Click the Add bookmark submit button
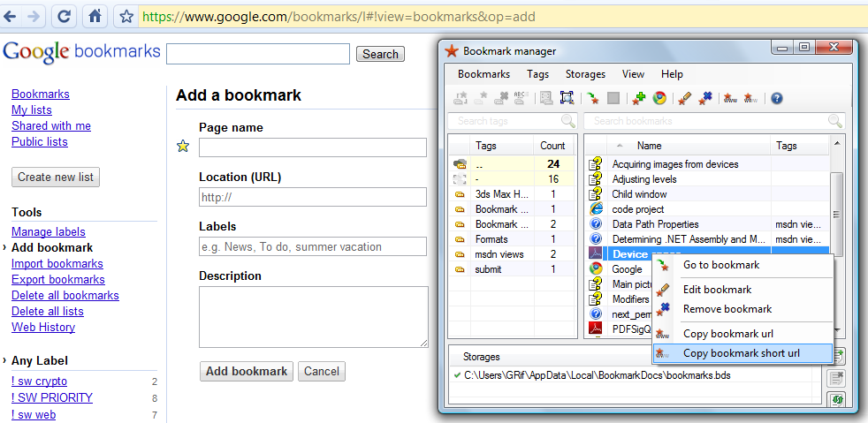Screen dimensions: 868x423 (247, 371)
